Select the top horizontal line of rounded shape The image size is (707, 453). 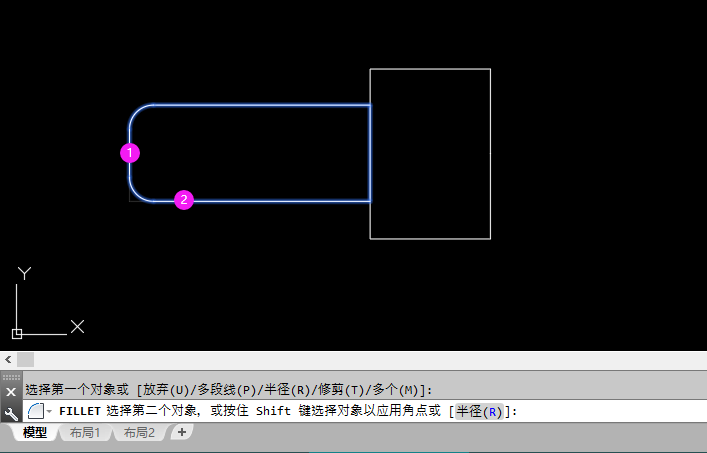tap(262, 105)
